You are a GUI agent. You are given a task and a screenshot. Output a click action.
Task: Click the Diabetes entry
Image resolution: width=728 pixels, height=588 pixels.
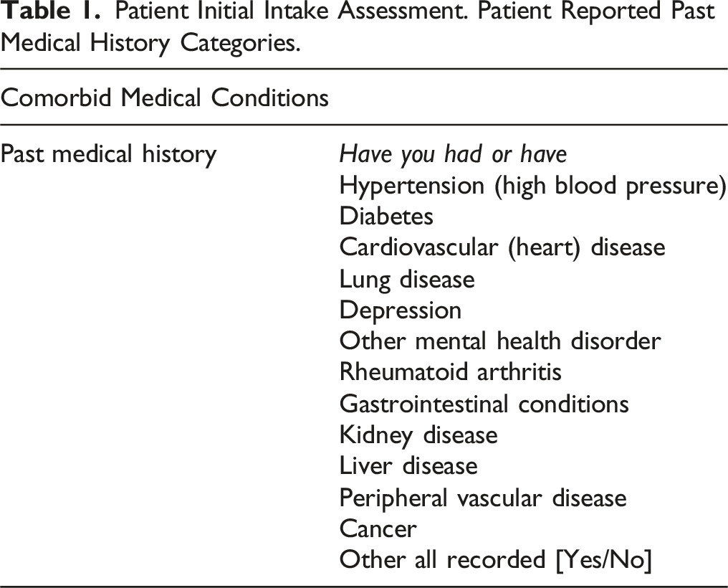[x=386, y=217]
